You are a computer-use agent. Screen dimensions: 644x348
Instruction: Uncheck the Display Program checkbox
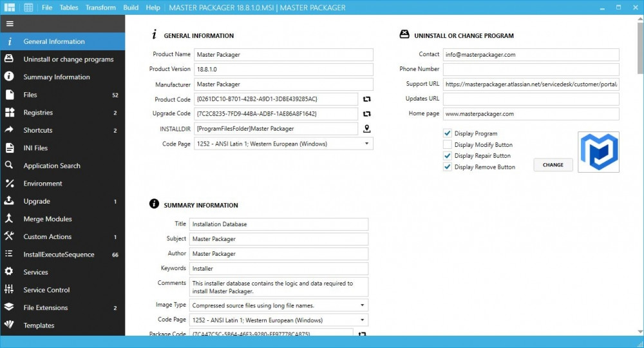[x=448, y=133]
